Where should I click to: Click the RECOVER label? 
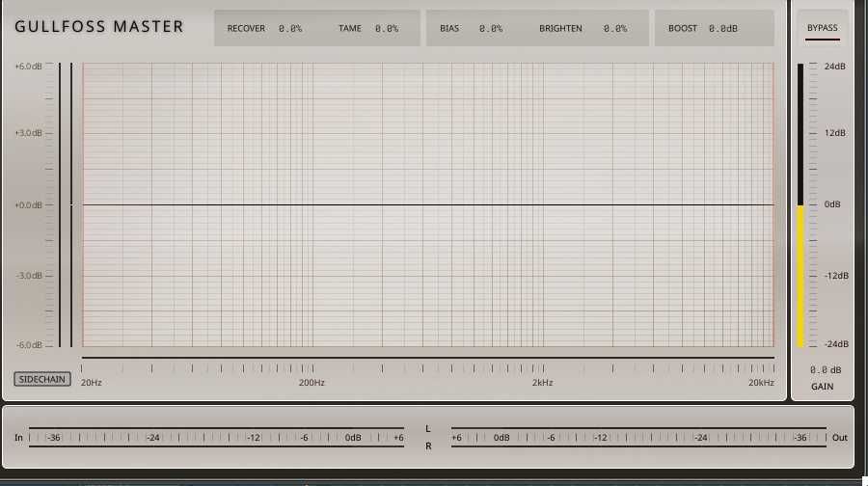coord(246,28)
